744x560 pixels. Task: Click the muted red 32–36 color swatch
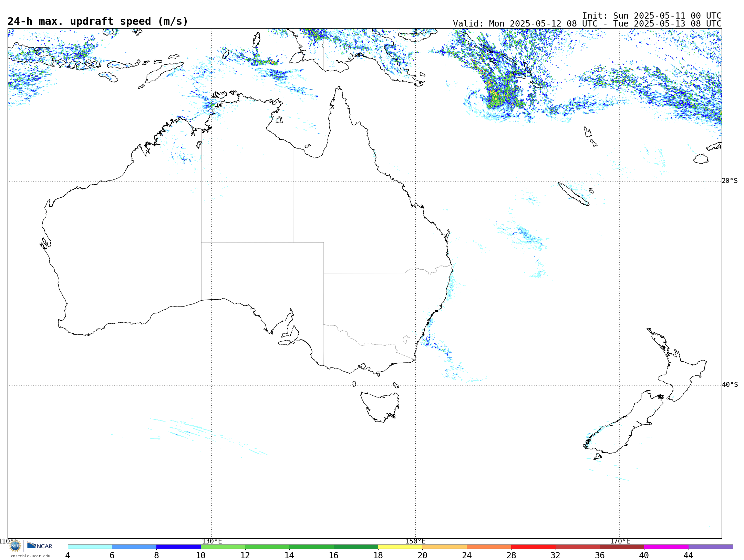pyautogui.click(x=578, y=547)
